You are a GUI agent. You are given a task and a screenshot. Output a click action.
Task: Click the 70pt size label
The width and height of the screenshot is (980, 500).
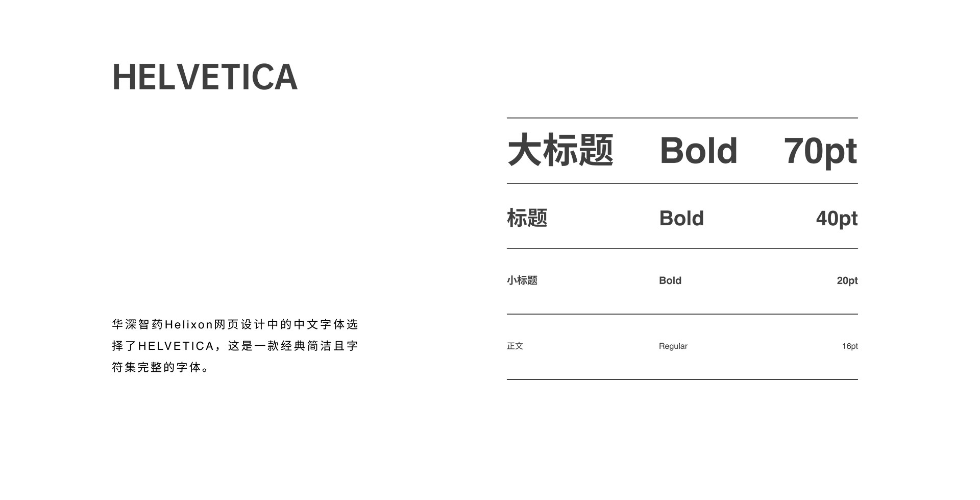tap(820, 151)
